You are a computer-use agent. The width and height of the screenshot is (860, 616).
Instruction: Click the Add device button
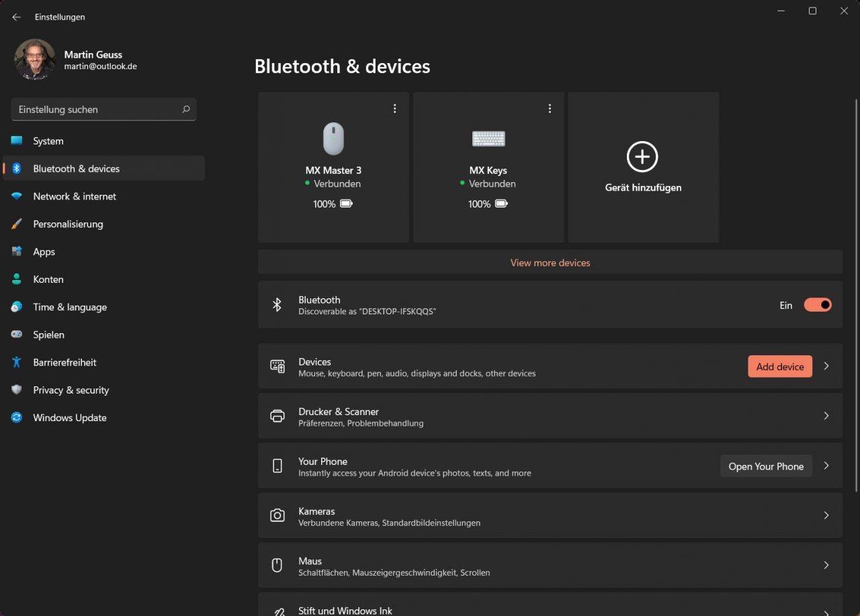[780, 367]
